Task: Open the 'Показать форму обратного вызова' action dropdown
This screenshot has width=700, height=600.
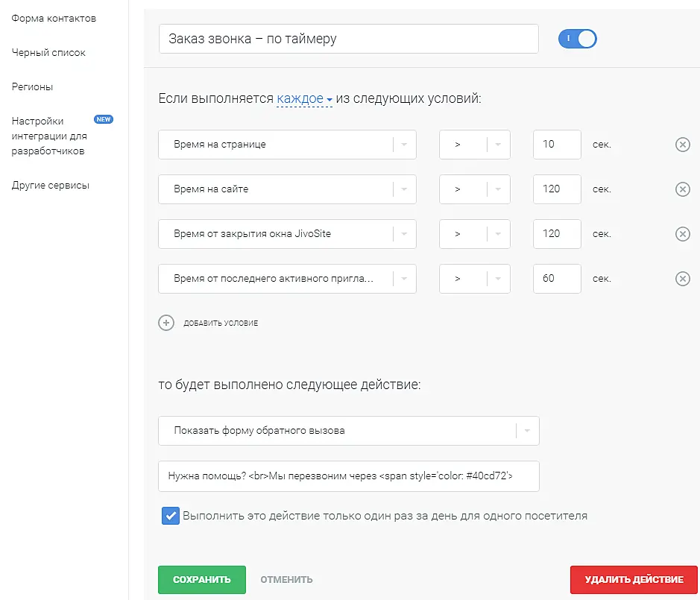Action: tap(526, 431)
